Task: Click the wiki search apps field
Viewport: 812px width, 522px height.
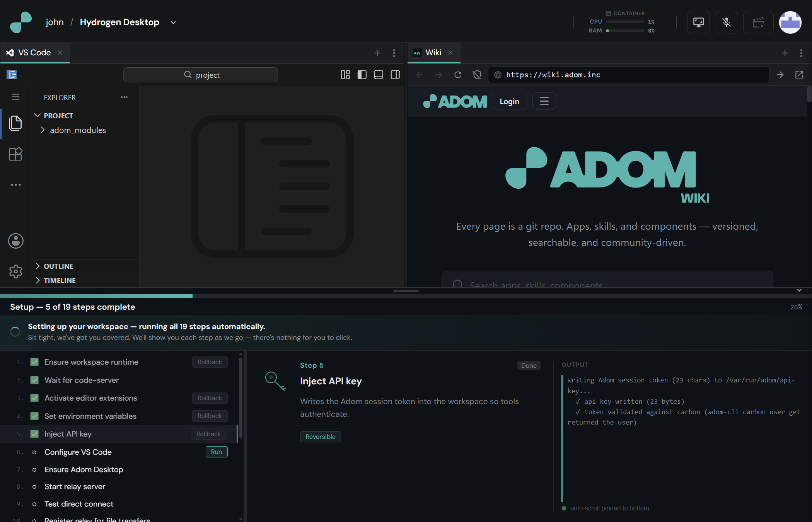Action: point(607,279)
